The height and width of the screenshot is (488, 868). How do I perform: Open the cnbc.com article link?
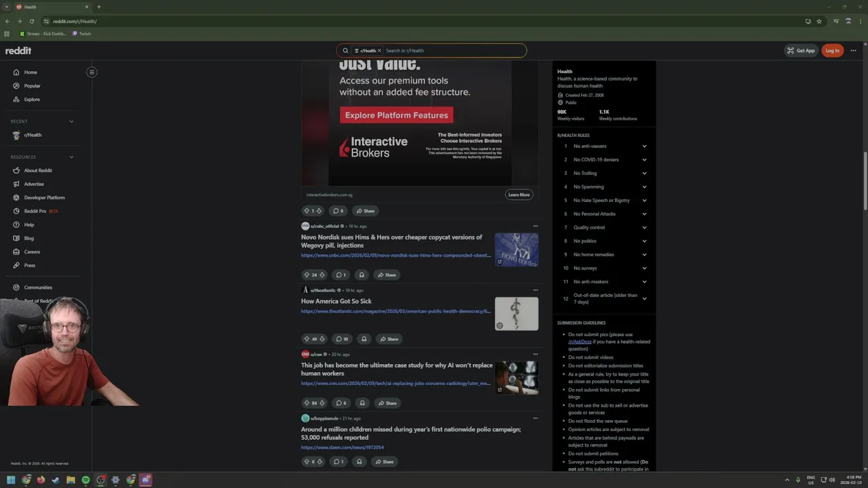point(396,256)
